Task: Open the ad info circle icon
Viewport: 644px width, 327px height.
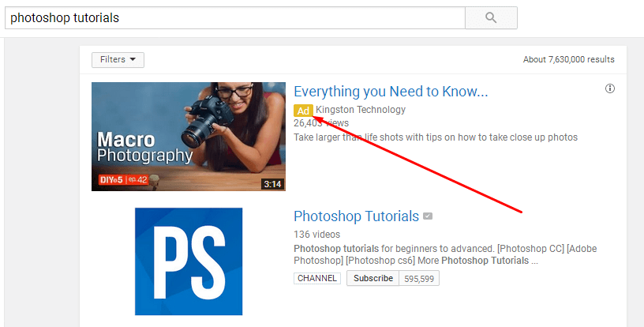Action: [610, 88]
